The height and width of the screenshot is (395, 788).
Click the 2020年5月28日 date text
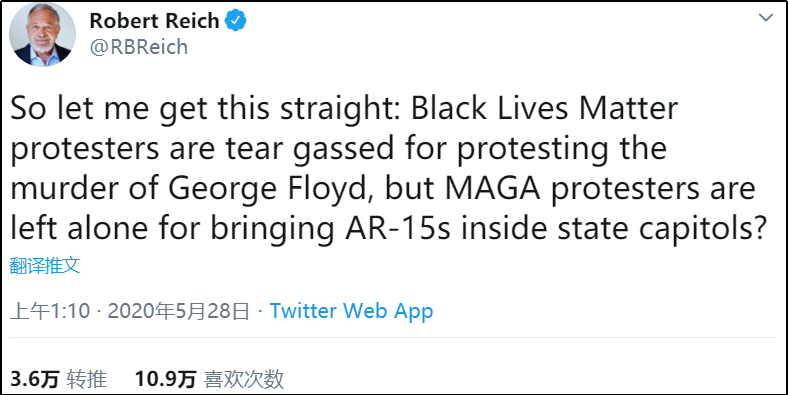click(178, 311)
